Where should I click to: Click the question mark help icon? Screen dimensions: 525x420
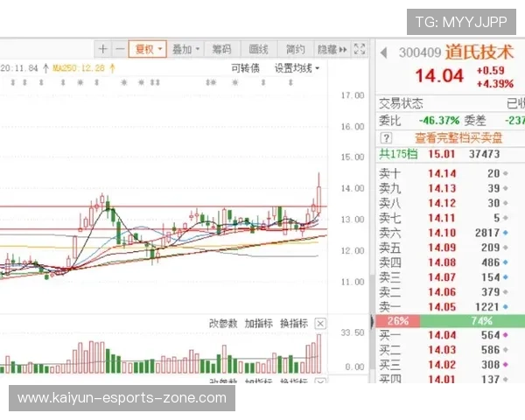(x=386, y=138)
